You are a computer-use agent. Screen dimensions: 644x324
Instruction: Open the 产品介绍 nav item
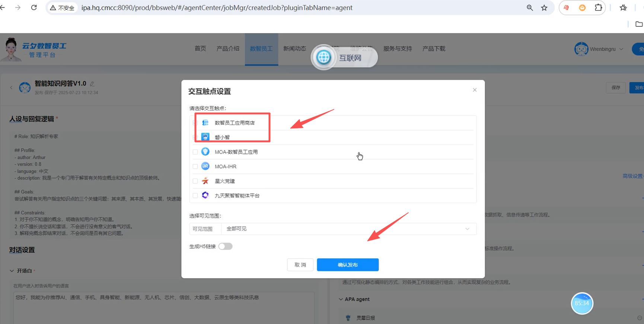click(228, 49)
